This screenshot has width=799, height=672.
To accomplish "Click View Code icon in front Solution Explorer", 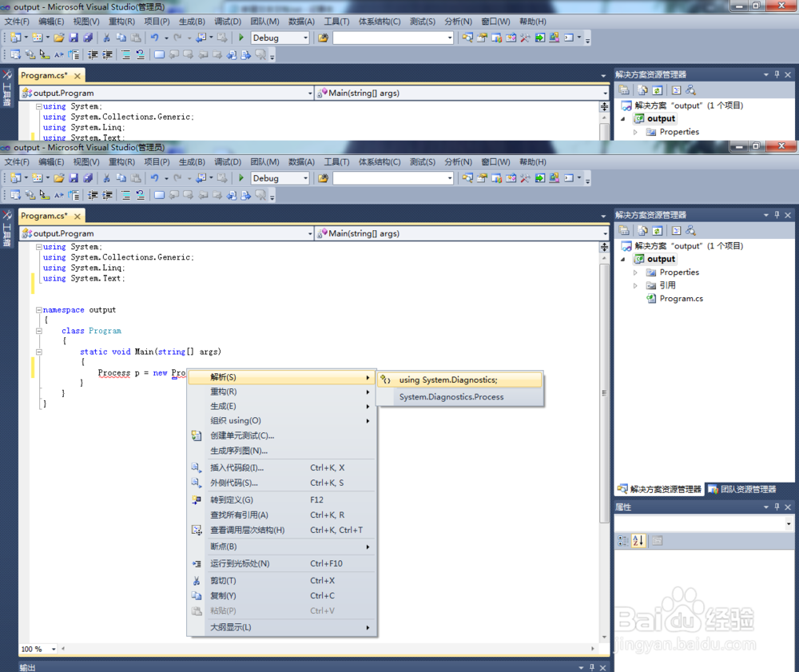I will coord(676,231).
